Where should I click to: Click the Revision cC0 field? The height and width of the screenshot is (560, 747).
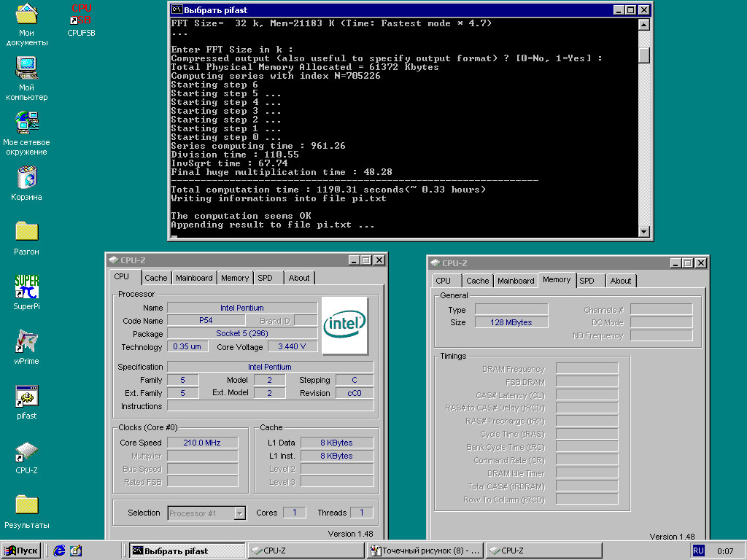pyautogui.click(x=355, y=393)
